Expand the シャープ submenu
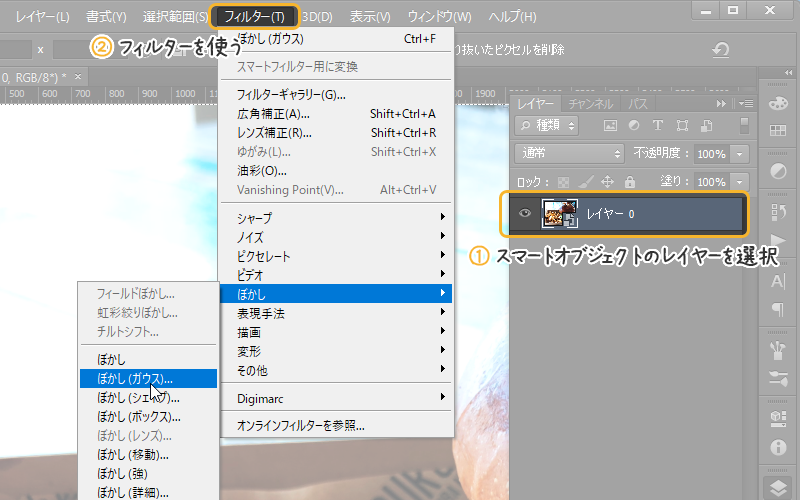Viewport: 800px width, 500px height. point(337,218)
